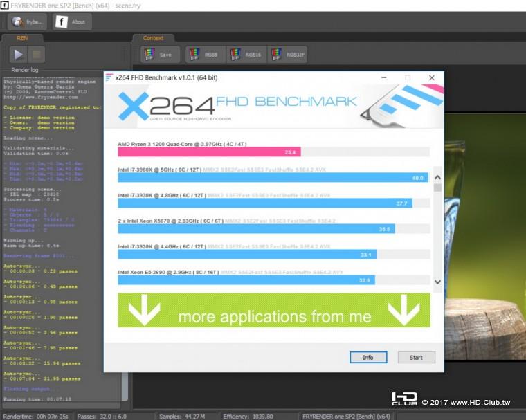Switch to the REN tab

[x=21, y=38]
